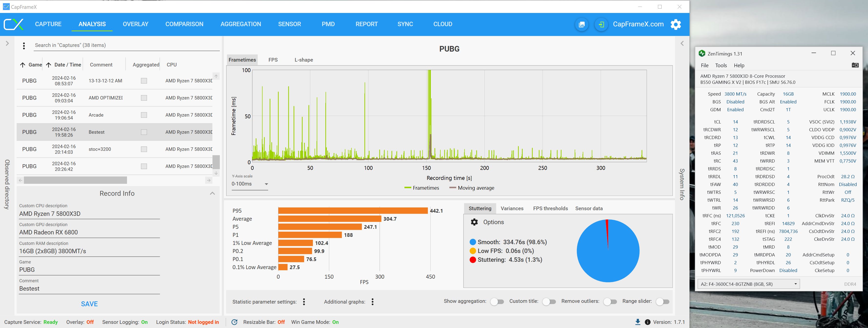
Task: Go to SENSOR tab
Action: [x=289, y=24]
